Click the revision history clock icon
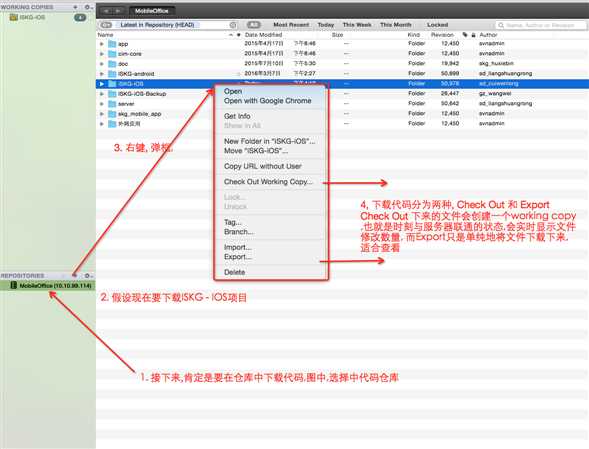589x449 pixels. [x=233, y=25]
